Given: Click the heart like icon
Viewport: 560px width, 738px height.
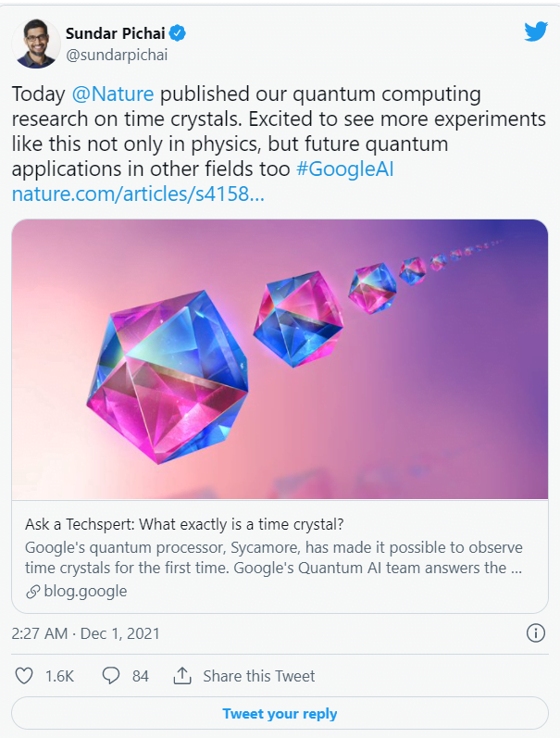Looking at the screenshot, I should (24, 676).
